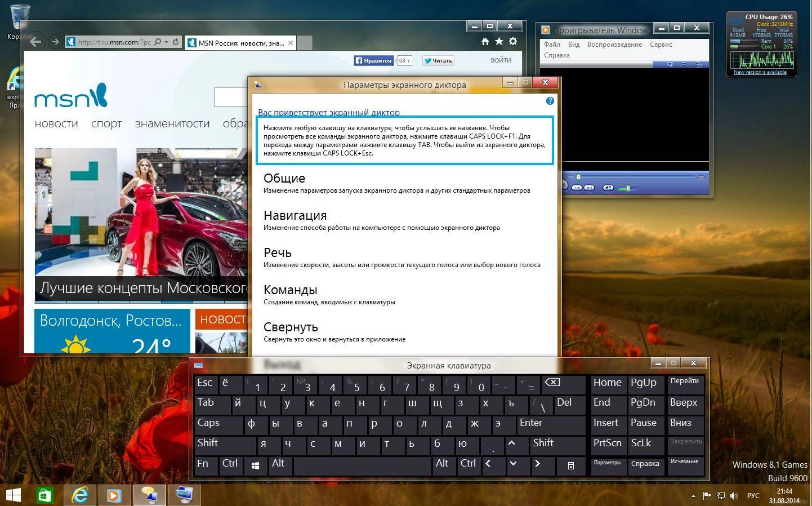Click the Facebook Нравится button
This screenshot has height=506, width=812.
click(x=374, y=60)
